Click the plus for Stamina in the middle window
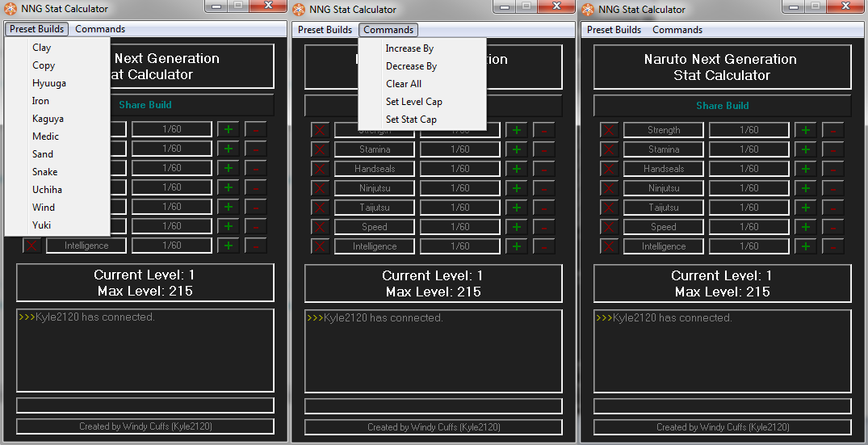Viewport: 868px width, 445px height. tap(517, 149)
